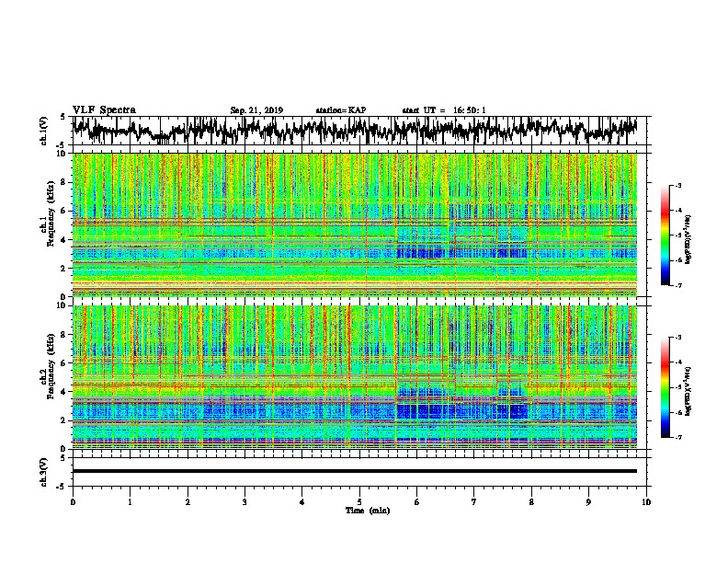728x563 pixels.
Task: Click the "4" frequency tick of ch.1 spectrogram
Action: [x=64, y=240]
